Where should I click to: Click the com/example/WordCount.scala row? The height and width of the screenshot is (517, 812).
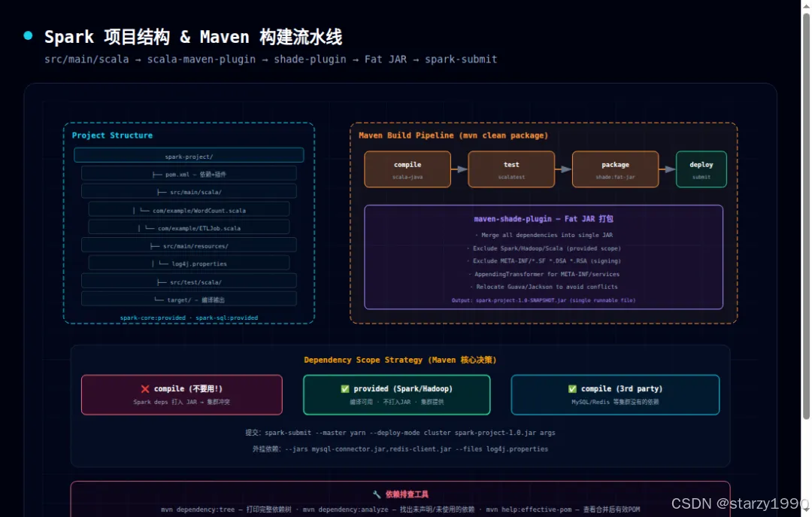tap(189, 209)
